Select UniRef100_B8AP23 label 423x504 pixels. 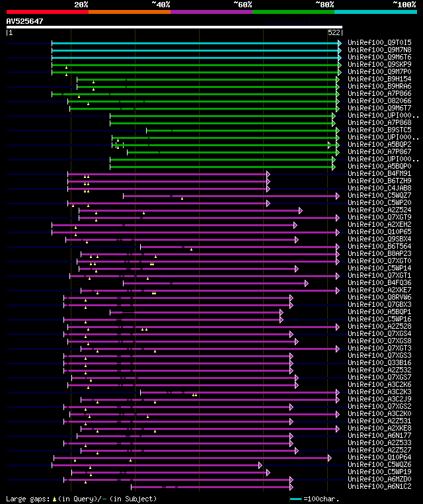tap(379, 253)
